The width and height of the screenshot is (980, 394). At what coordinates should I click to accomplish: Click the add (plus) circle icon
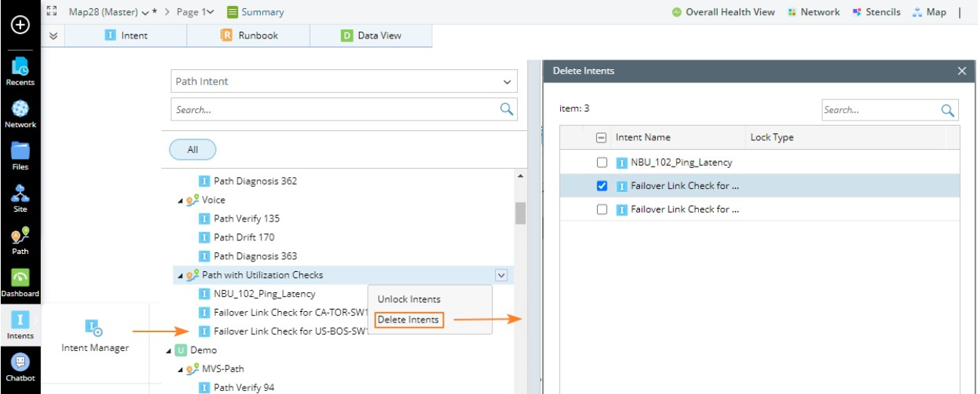coord(20,25)
